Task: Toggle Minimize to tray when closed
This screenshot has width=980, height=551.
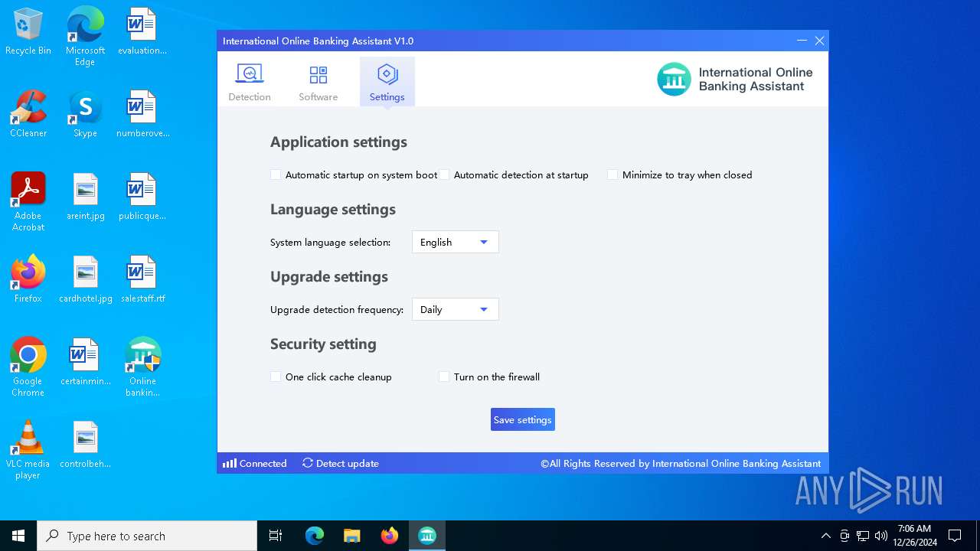Action: tap(612, 174)
